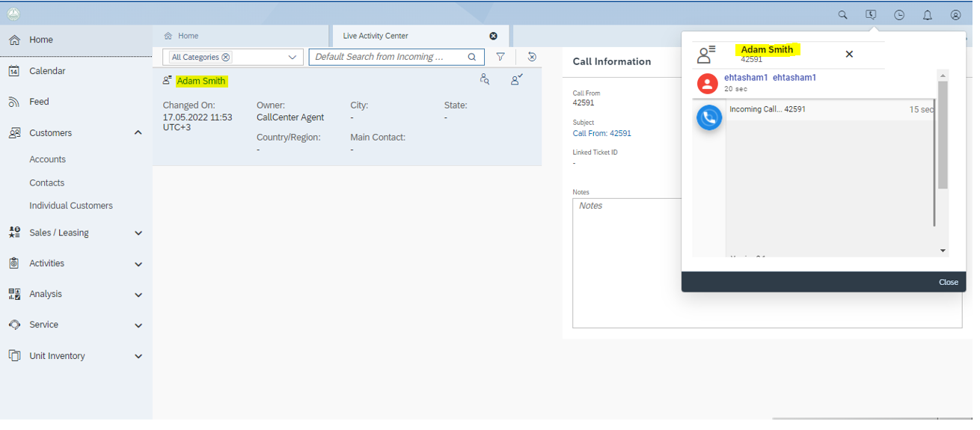Open the All Categories dropdown
The width and height of the screenshot is (980, 430).
point(293,58)
